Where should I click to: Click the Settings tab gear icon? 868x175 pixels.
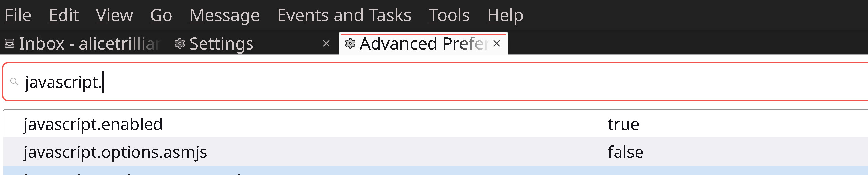point(180,44)
